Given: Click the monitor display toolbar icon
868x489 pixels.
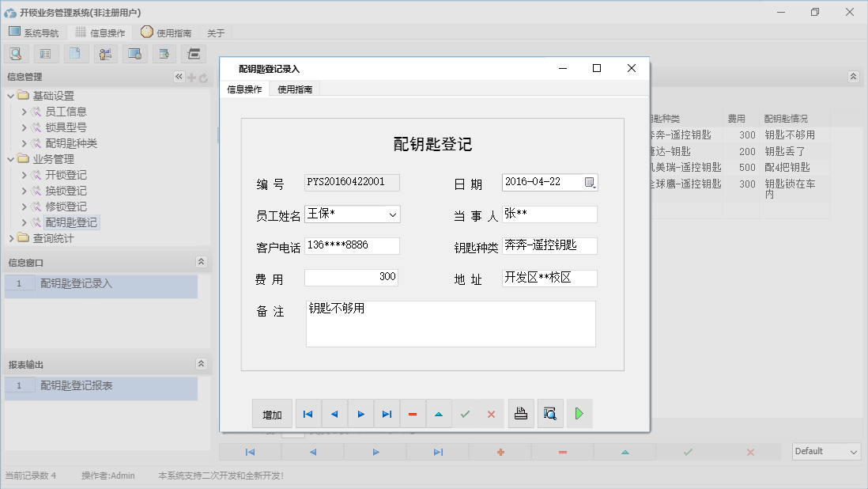Looking at the screenshot, I should click(134, 53).
